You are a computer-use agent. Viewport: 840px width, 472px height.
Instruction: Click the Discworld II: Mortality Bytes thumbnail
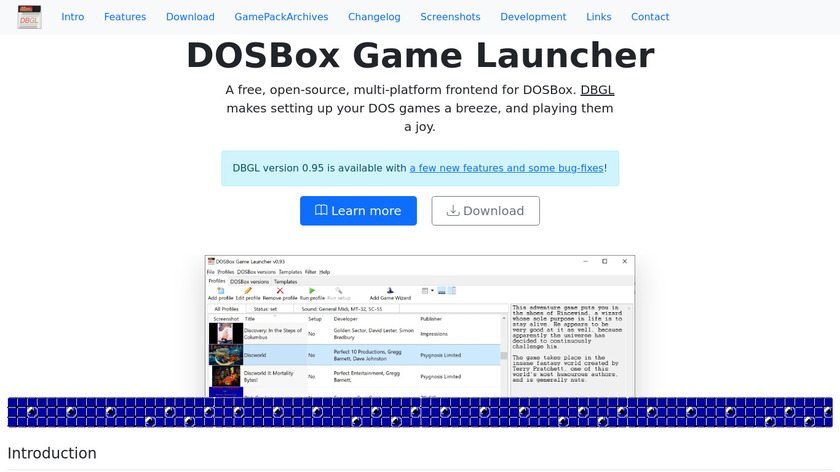pos(226,376)
